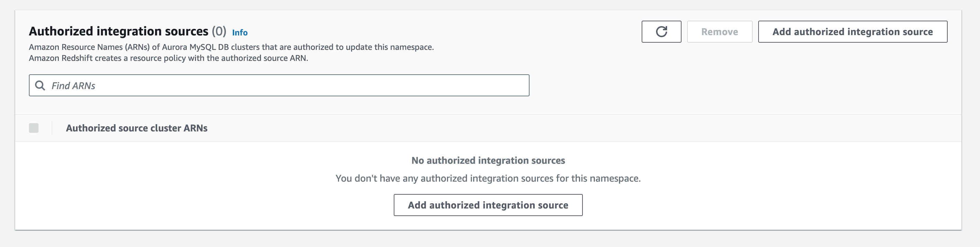Viewport: 980px width, 247px height.
Task: Toggle the select-all checkbox in table header
Action: point(34,128)
